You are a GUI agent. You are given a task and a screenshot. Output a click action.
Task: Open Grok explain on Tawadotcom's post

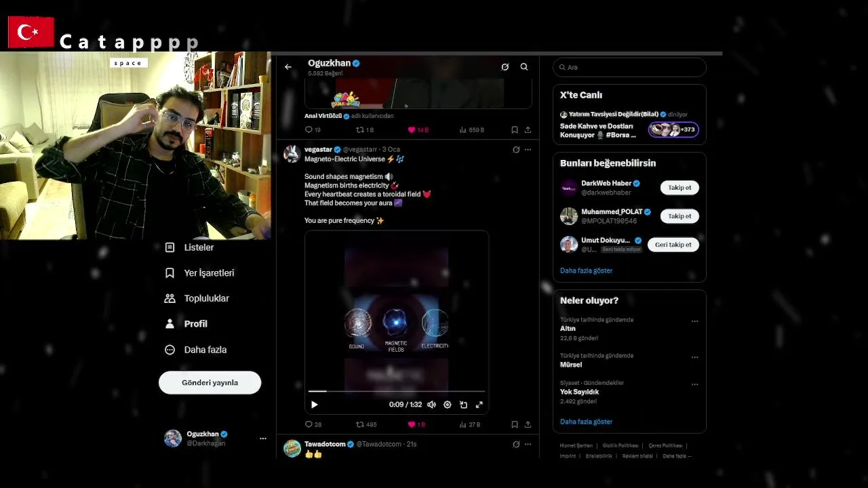click(x=516, y=445)
